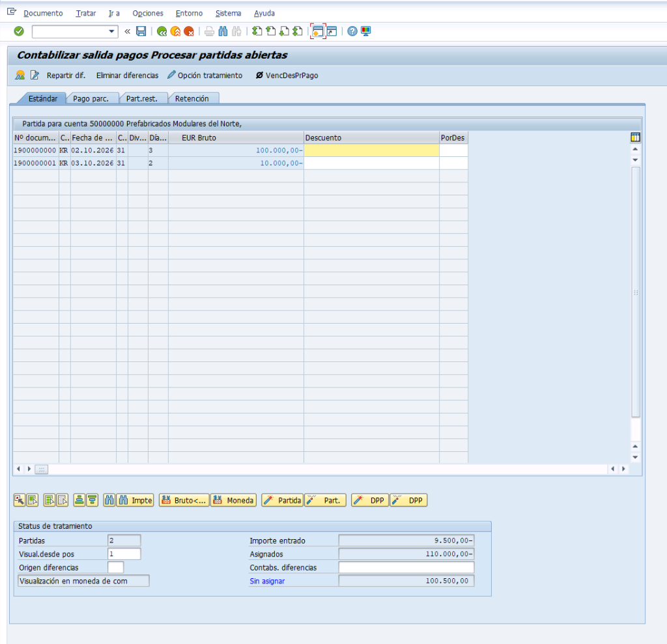Open the command field dropdown arrow
Image resolution: width=667 pixels, height=644 pixels.
(111, 31)
